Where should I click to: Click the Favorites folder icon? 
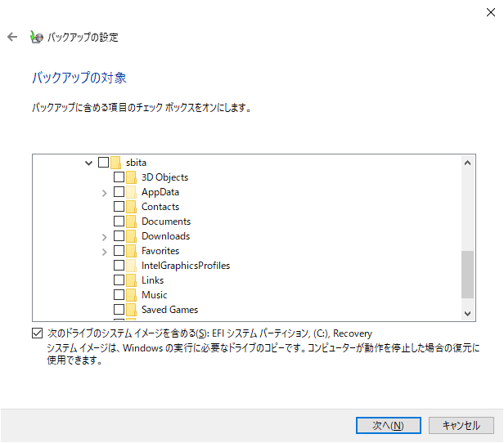coord(131,251)
